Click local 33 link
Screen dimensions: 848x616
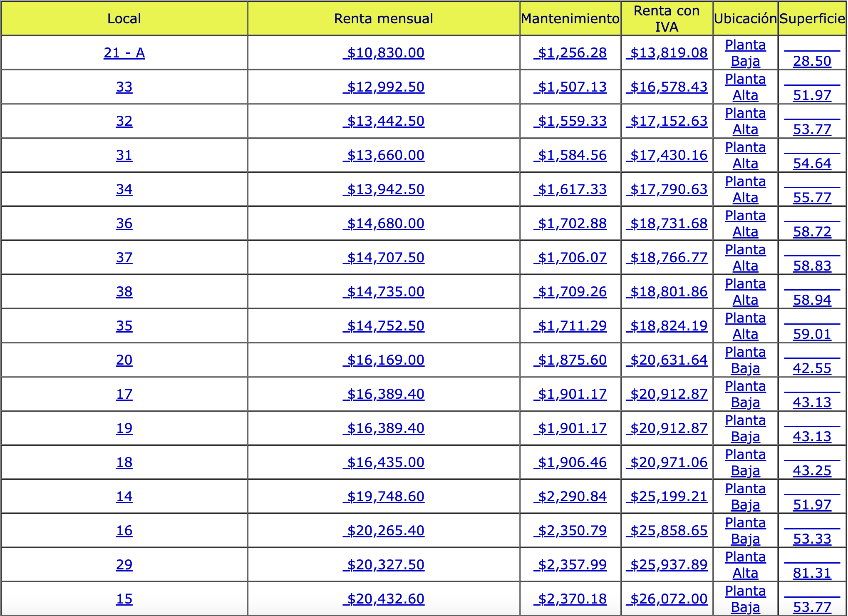[x=124, y=87]
